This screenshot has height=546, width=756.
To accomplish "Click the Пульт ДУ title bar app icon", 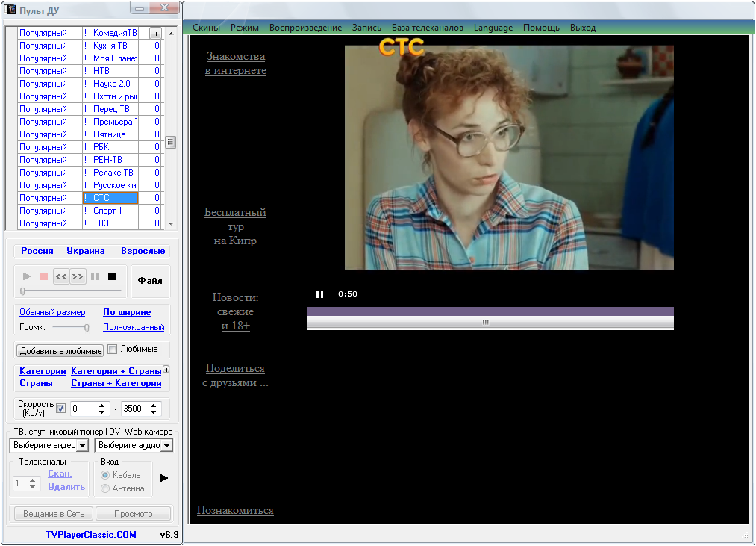I will coord(10,9).
